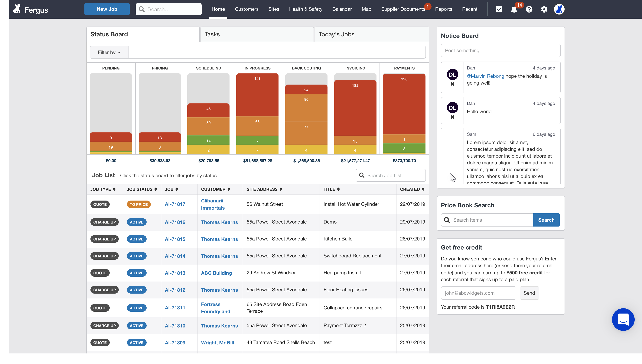642x364 pixels.
Task: Click the help question mark icon
Action: point(529,9)
